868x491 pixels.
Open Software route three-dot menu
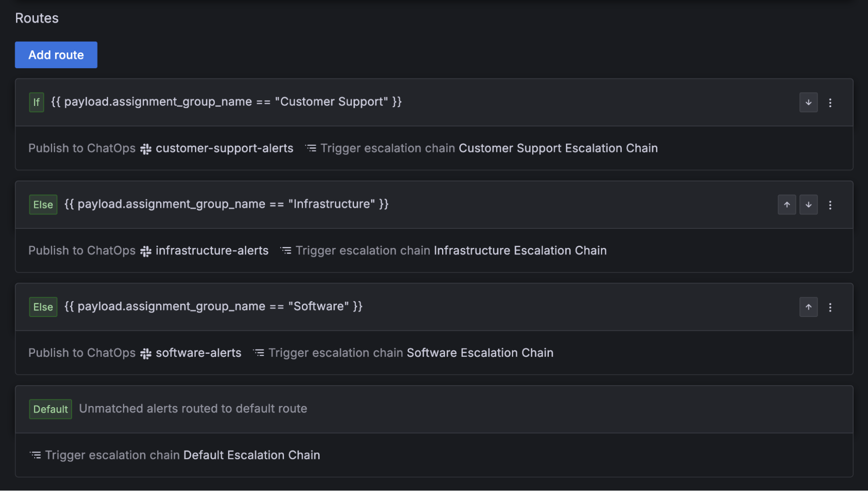[x=830, y=307]
